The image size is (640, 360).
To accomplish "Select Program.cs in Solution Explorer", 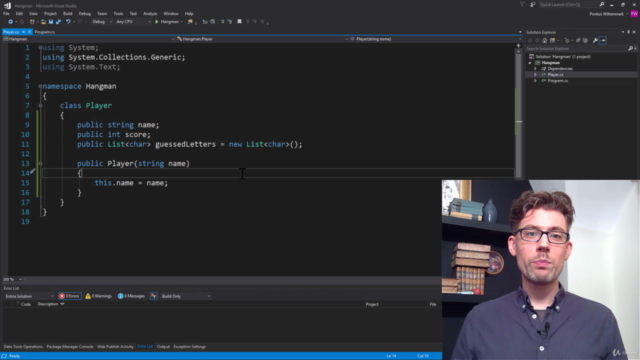I will (x=558, y=81).
